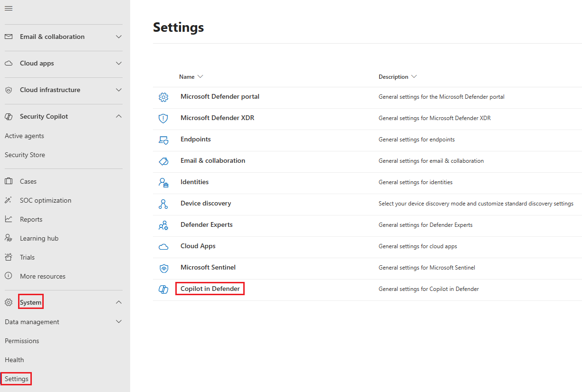
Task: Click 'General settings for endpoints' description
Action: (x=417, y=139)
